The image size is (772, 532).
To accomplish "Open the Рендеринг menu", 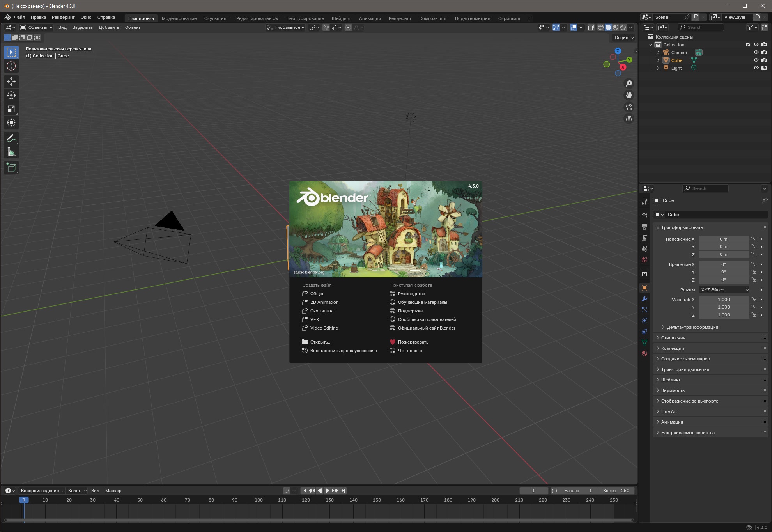I will (63, 17).
